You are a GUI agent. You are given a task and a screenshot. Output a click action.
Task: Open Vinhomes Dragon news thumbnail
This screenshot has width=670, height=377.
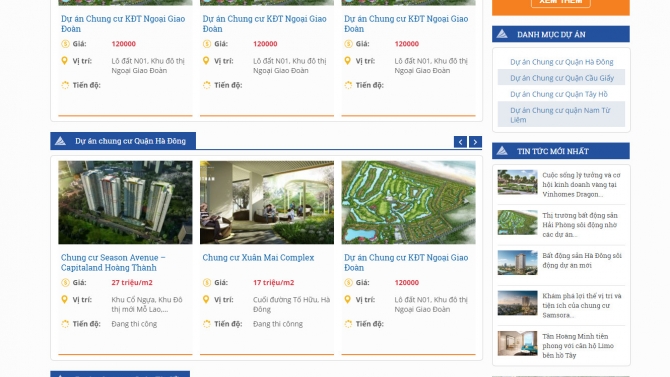(517, 182)
